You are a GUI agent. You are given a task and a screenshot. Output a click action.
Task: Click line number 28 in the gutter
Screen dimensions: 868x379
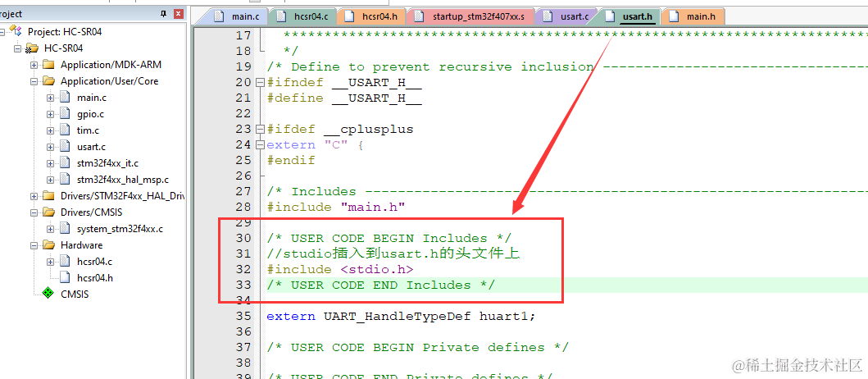click(243, 208)
